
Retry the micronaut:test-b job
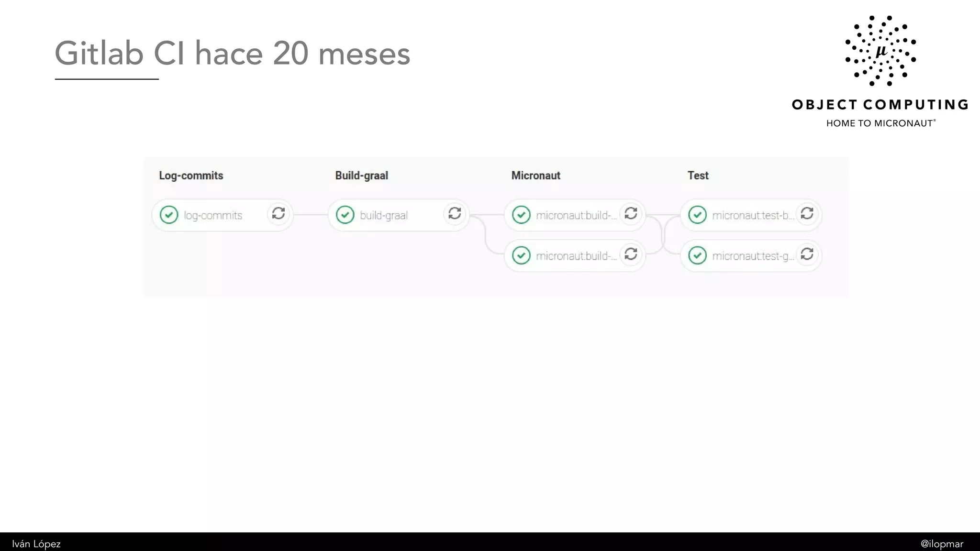pos(807,213)
